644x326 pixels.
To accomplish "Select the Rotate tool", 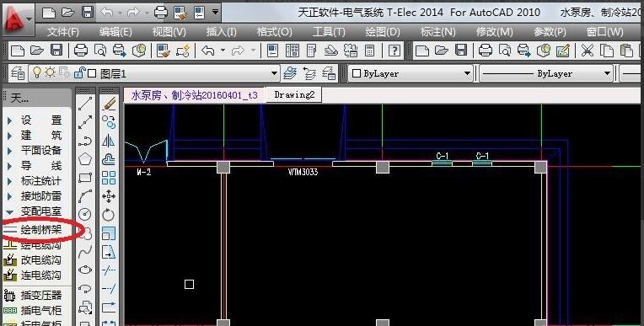I will point(109,215).
